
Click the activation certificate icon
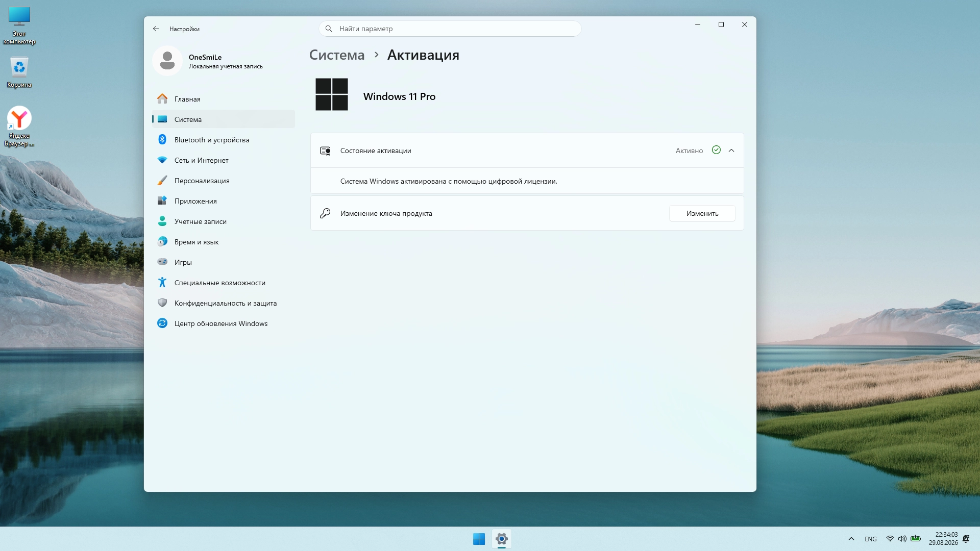325,151
